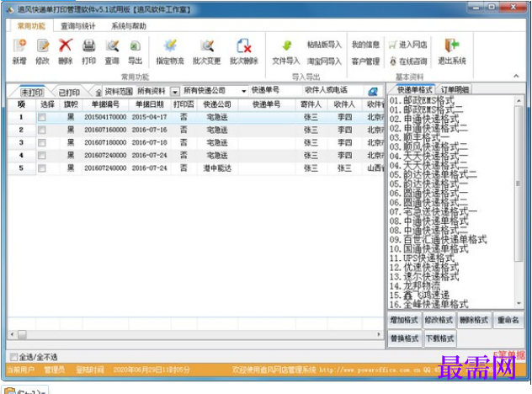Click the 增加格式 button
532x394 pixels.
point(404,320)
